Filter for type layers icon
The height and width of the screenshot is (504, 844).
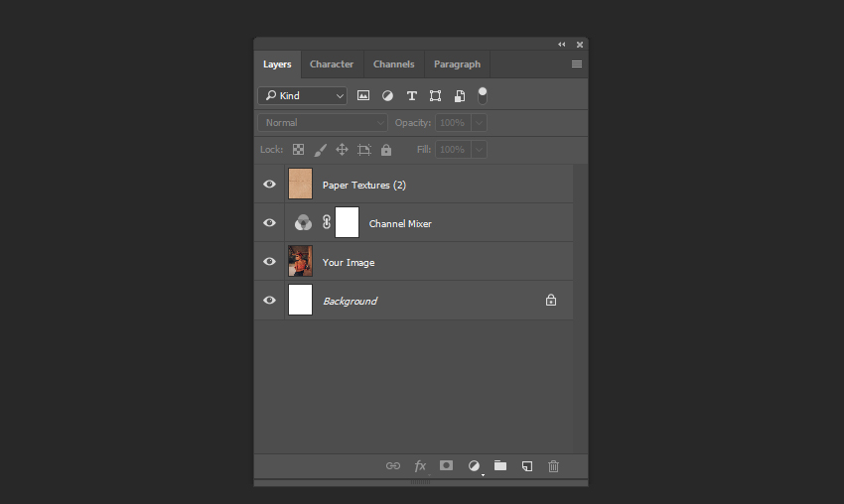[412, 96]
